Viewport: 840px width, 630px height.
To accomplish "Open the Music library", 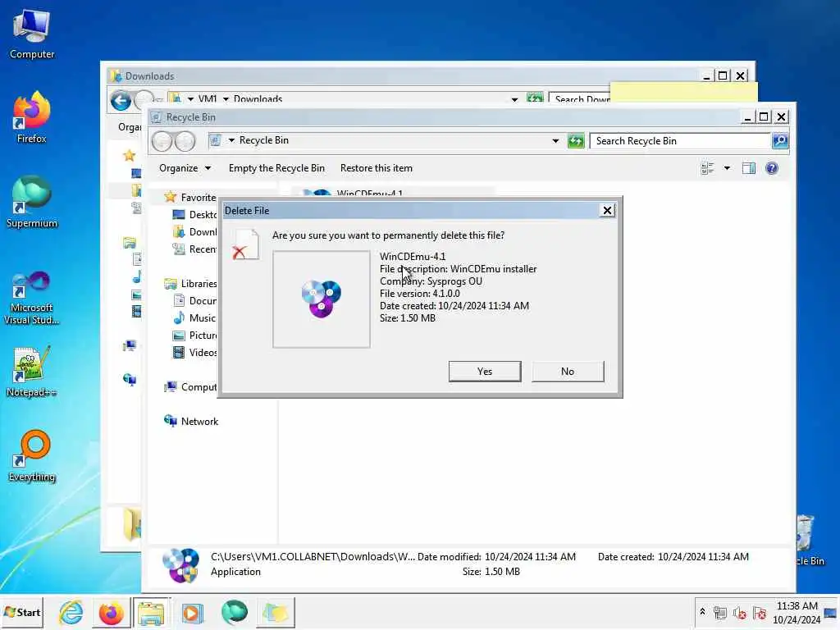I will (x=194, y=317).
